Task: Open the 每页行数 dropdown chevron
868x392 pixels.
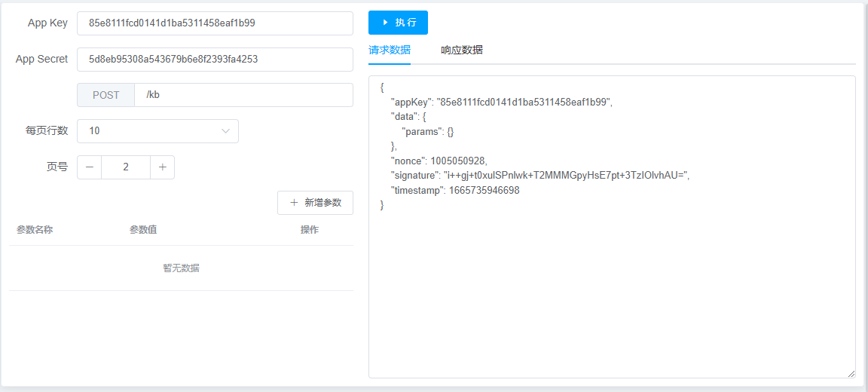Action: point(225,131)
